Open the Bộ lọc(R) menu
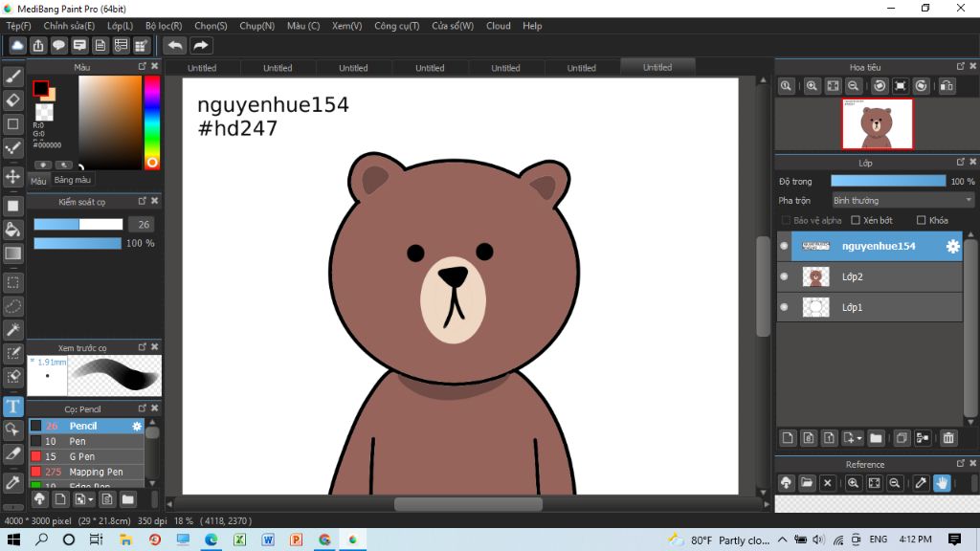980x551 pixels. pos(164,26)
